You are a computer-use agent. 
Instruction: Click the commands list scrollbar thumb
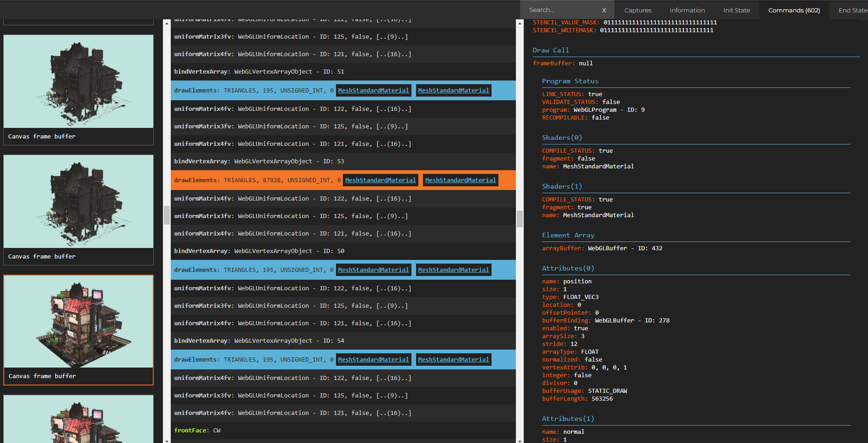point(520,219)
